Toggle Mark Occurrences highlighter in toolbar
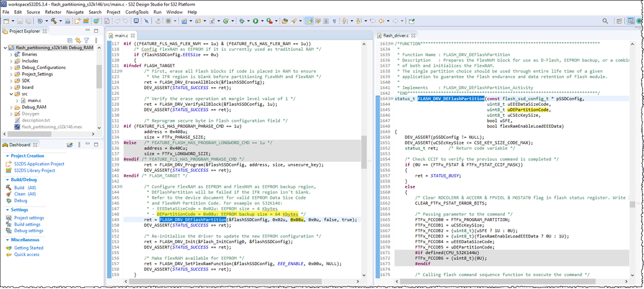 (309, 21)
